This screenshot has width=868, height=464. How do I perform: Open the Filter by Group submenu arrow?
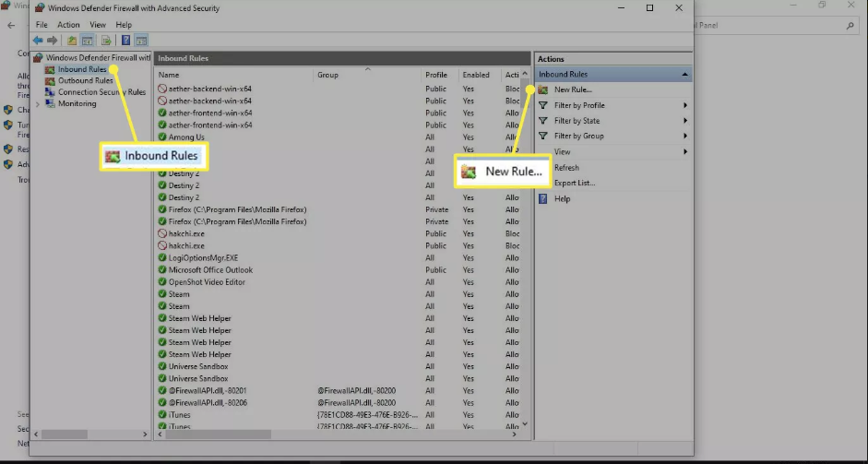685,136
